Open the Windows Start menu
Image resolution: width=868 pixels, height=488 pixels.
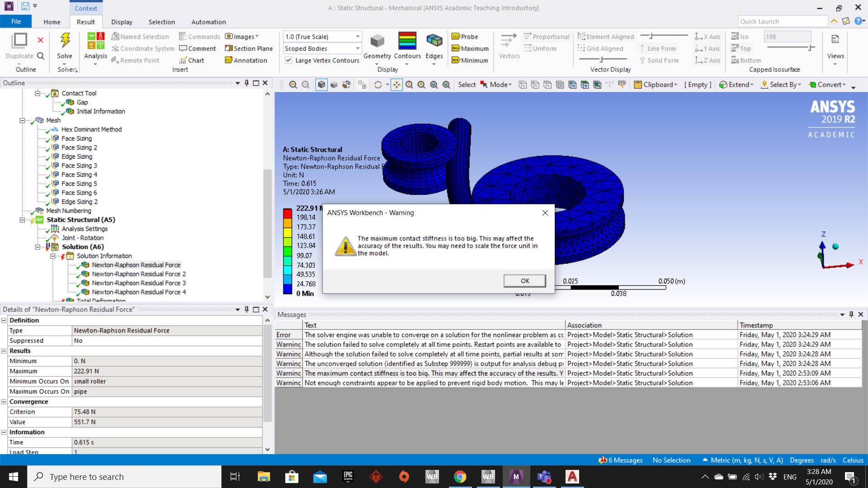14,477
